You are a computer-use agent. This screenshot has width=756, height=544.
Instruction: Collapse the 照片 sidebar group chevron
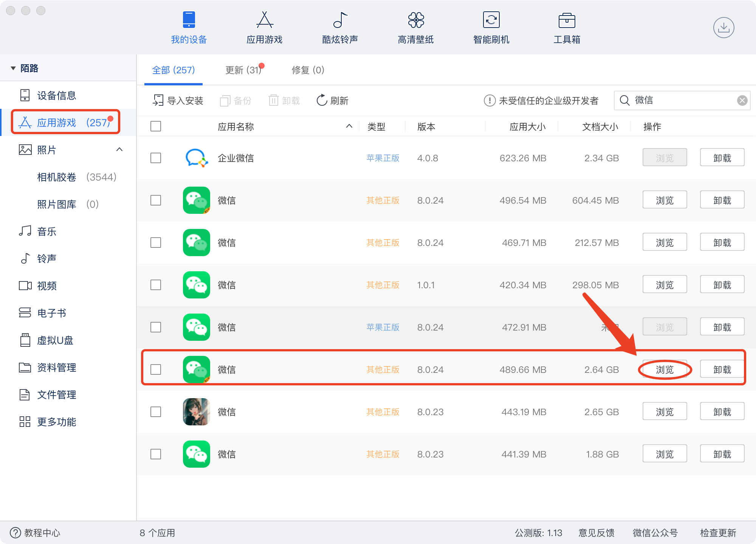point(119,150)
